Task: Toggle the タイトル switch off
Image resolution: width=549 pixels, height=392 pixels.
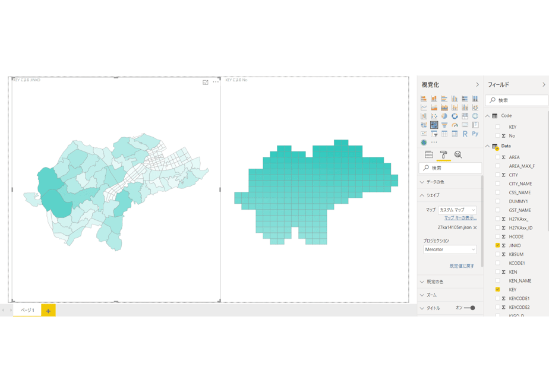Action: [469, 308]
